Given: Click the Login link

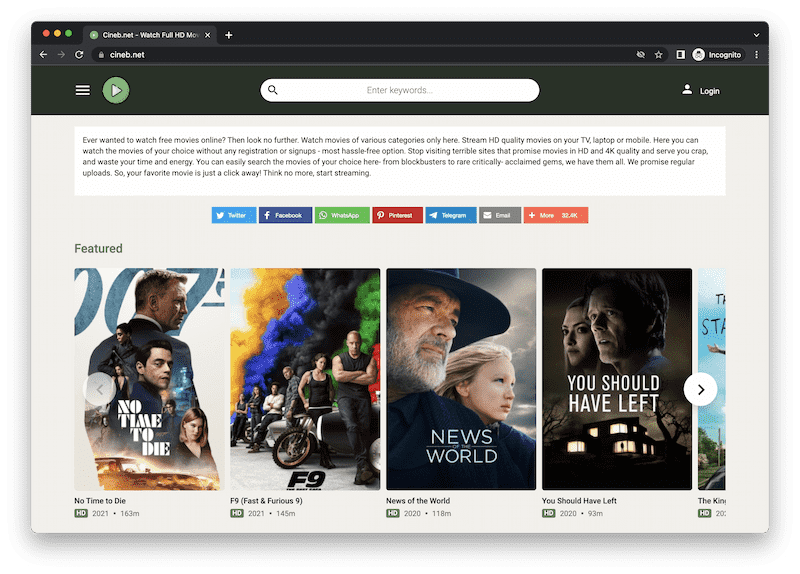Looking at the screenshot, I should [x=709, y=91].
